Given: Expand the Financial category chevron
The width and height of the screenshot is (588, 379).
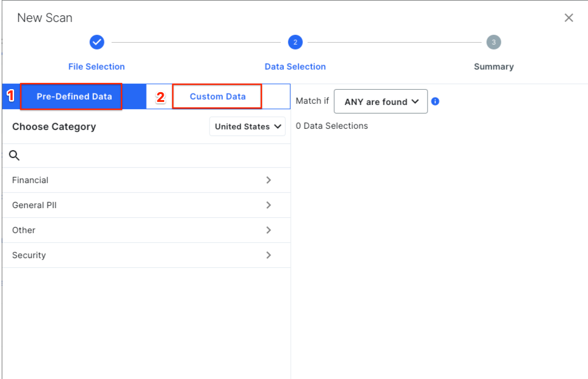Looking at the screenshot, I should click(268, 180).
